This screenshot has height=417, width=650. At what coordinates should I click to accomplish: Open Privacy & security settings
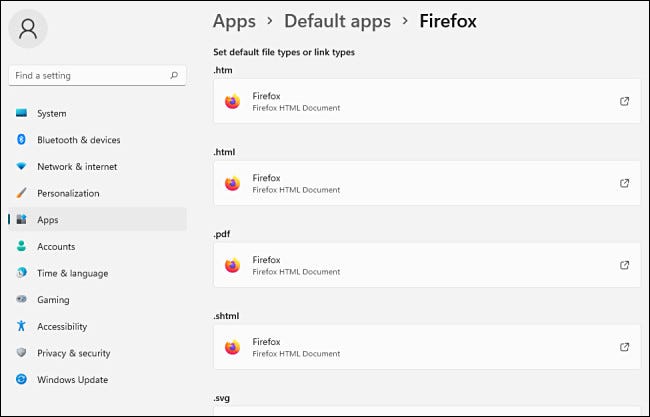pos(73,353)
